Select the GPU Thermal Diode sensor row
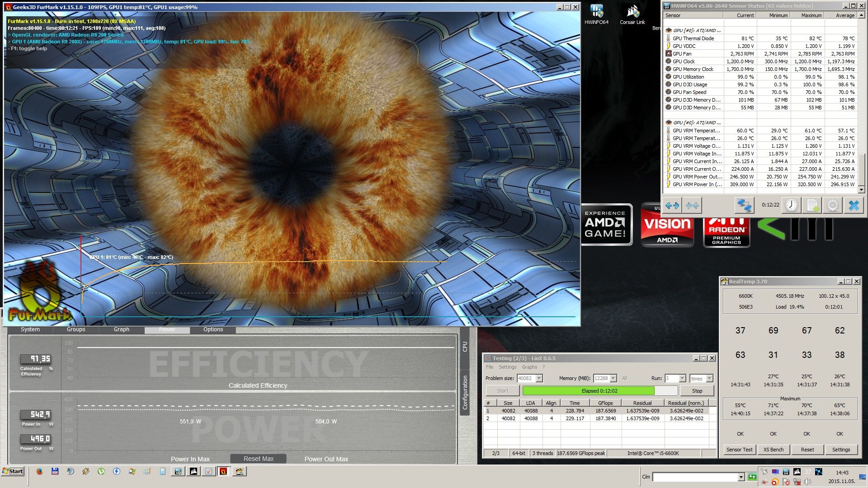Viewport: 868px width, 488px height. pyautogui.click(x=761, y=38)
